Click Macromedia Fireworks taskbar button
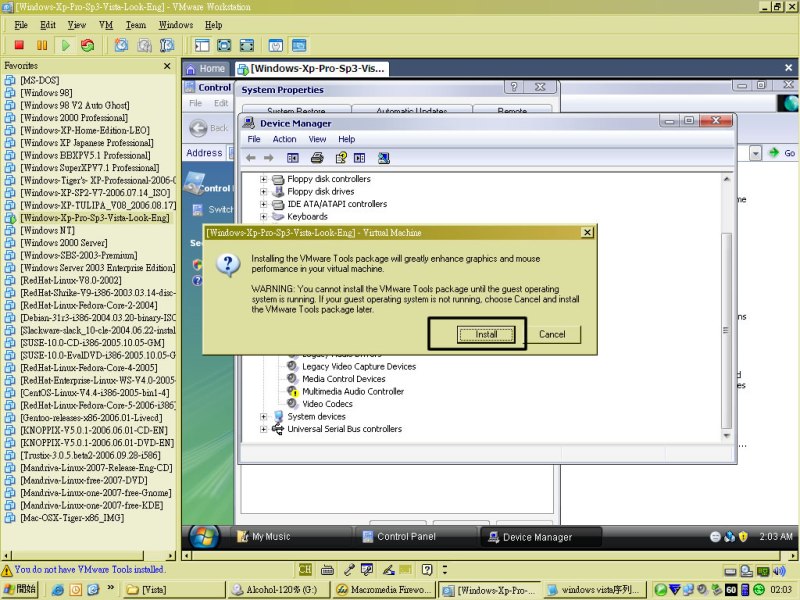Viewport: 800px width, 600px height. (385, 590)
